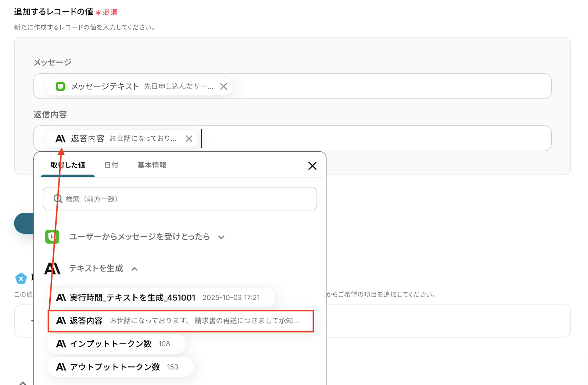Click inside the メッセージ input field

[293, 86]
